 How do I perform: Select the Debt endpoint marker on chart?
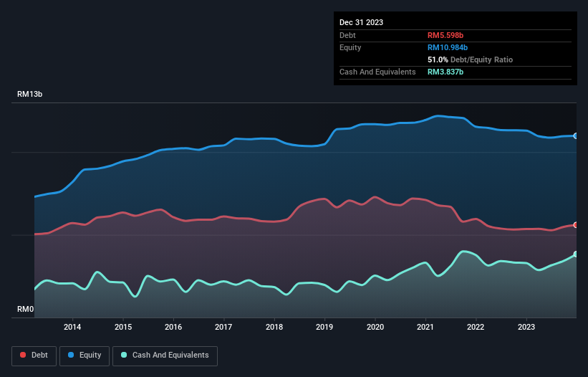coord(576,225)
